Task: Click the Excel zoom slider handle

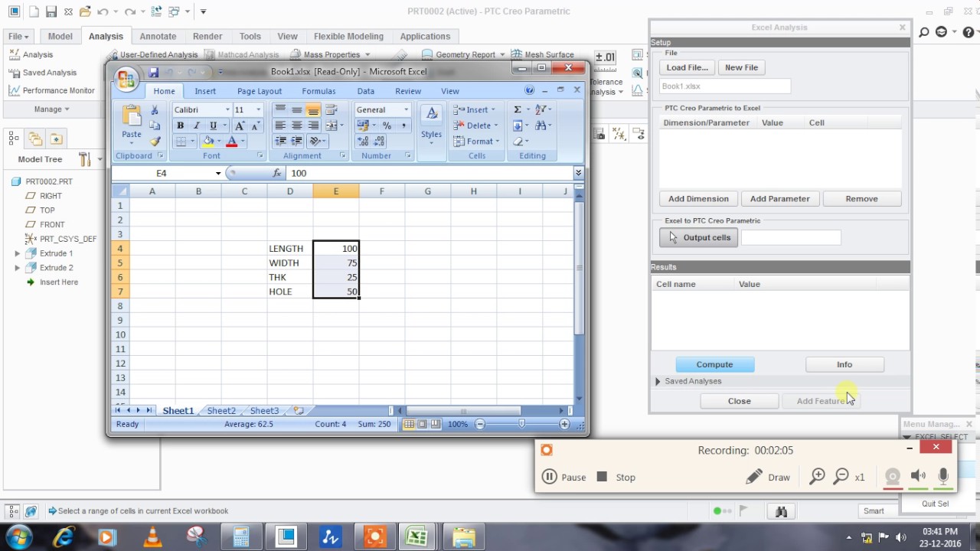Action: (x=522, y=424)
